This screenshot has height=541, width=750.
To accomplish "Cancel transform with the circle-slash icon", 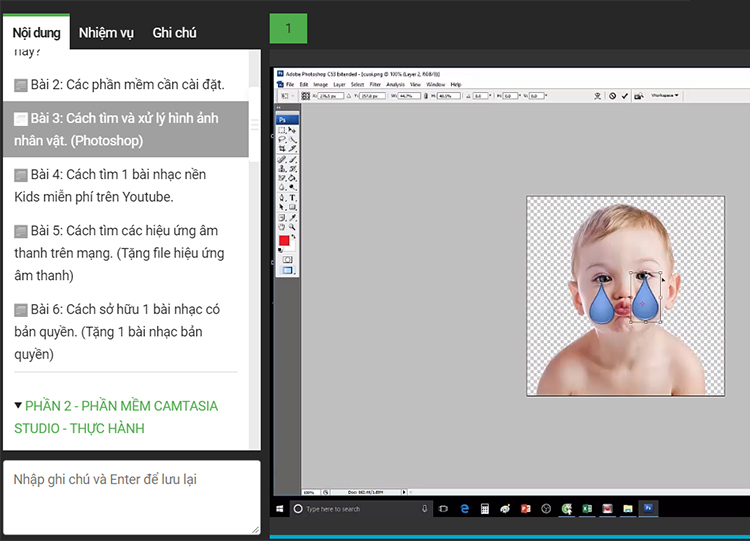I will (612, 96).
